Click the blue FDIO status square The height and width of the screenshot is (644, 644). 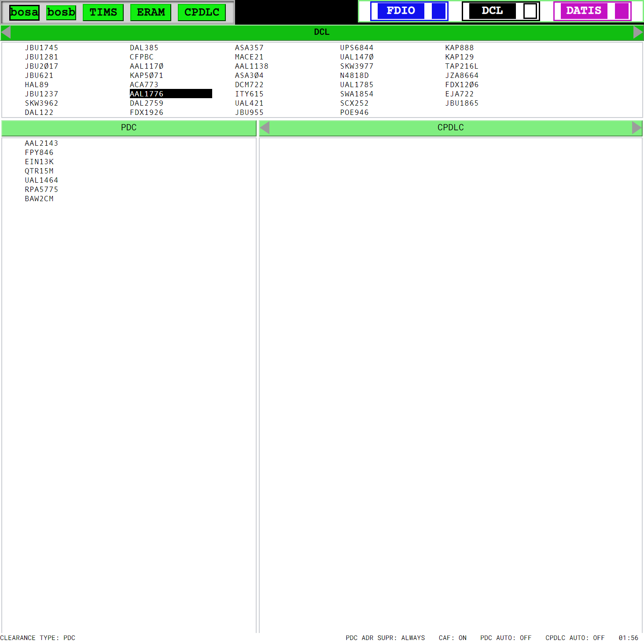(x=439, y=11)
